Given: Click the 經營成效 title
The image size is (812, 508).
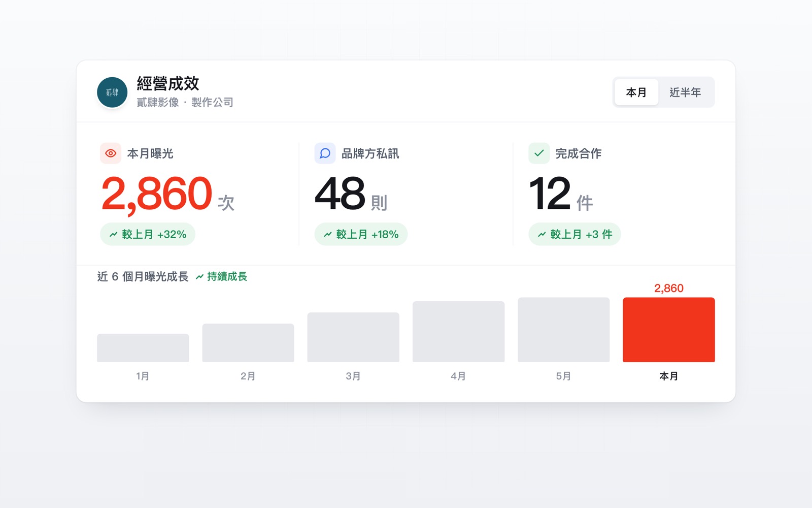Looking at the screenshot, I should pyautogui.click(x=168, y=84).
